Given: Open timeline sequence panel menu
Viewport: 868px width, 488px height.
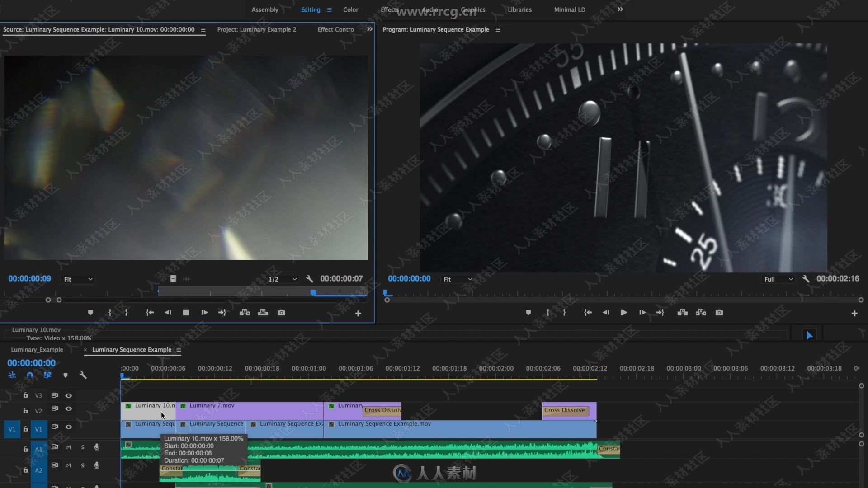Looking at the screenshot, I should [179, 350].
